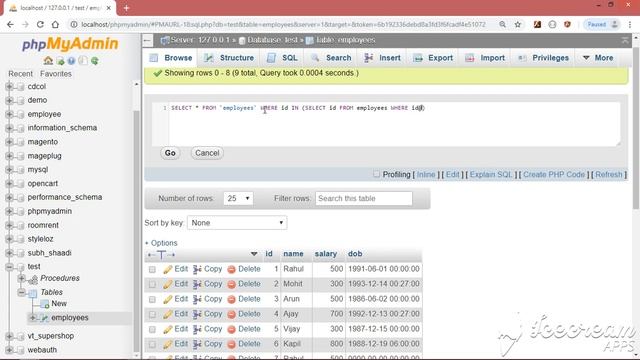
Task: Open the SQL tab
Action: [x=282, y=58]
